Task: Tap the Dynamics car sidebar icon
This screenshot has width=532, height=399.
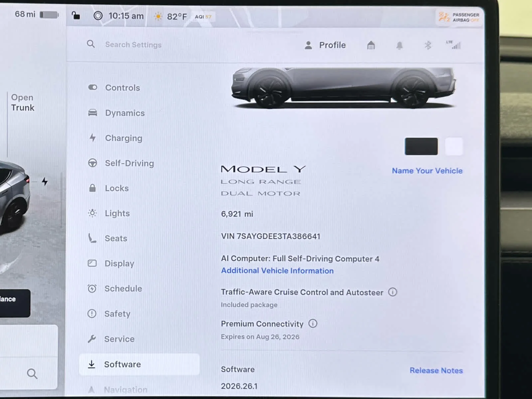Action: coord(92,113)
